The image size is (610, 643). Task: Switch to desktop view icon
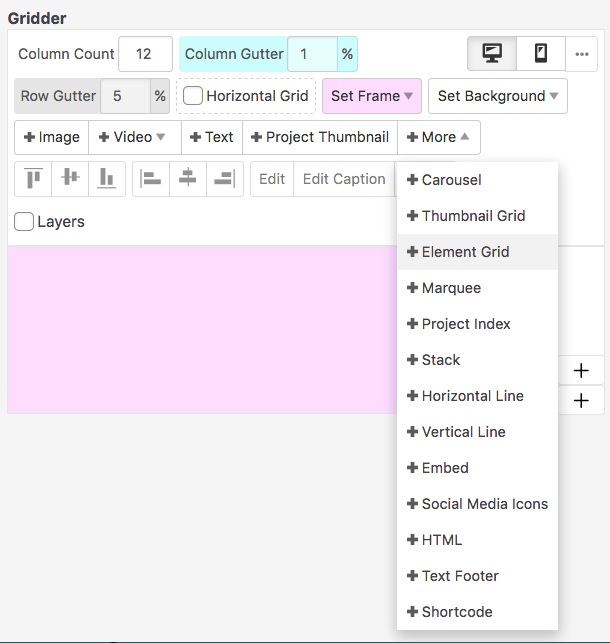tap(492, 54)
